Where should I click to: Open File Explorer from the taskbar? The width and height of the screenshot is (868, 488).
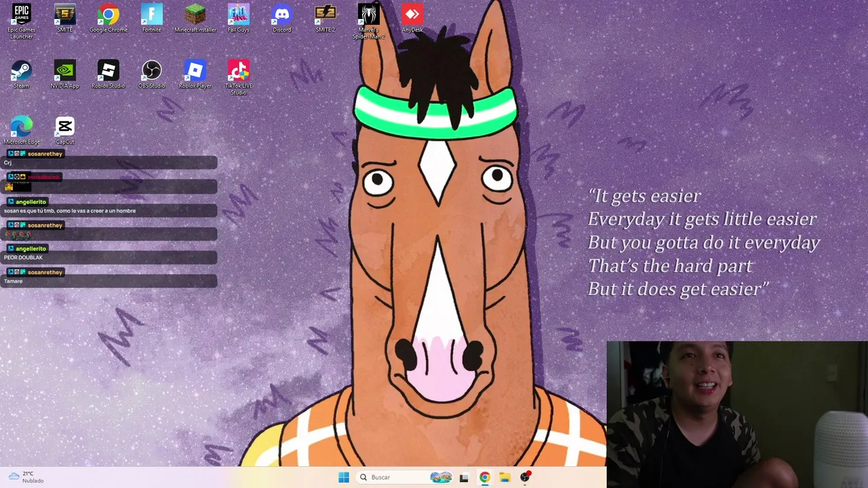pyautogui.click(x=505, y=477)
